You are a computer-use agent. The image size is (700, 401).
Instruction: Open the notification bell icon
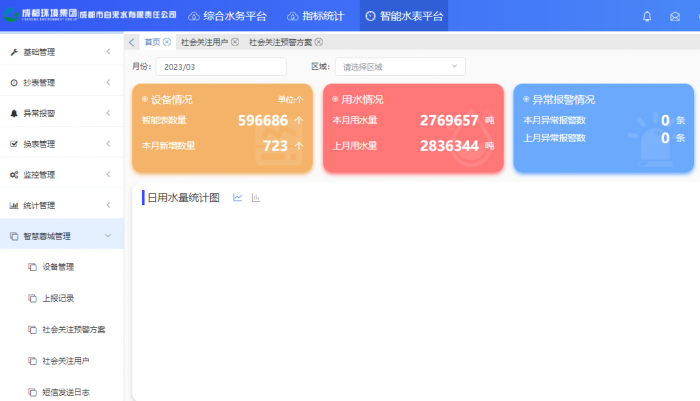(647, 17)
